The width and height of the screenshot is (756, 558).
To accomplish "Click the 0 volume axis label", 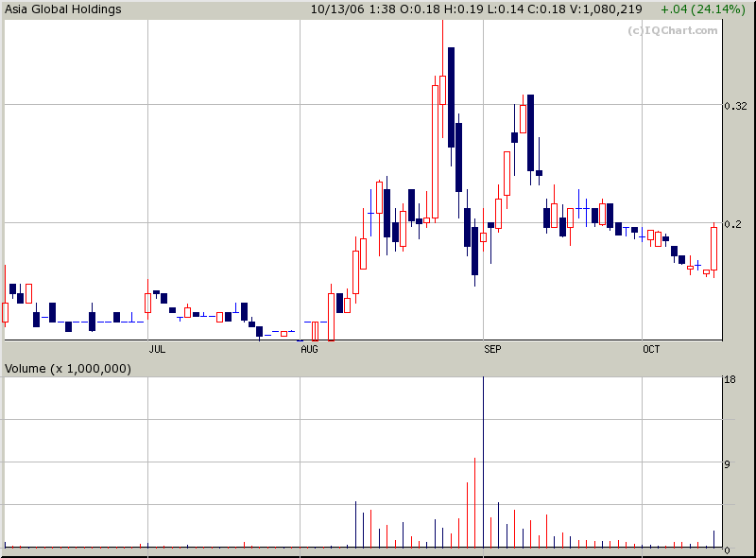I will (x=727, y=550).
